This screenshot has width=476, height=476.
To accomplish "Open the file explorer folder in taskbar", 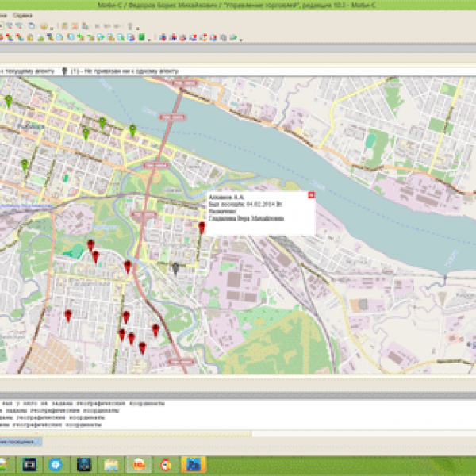I will (111, 463).
